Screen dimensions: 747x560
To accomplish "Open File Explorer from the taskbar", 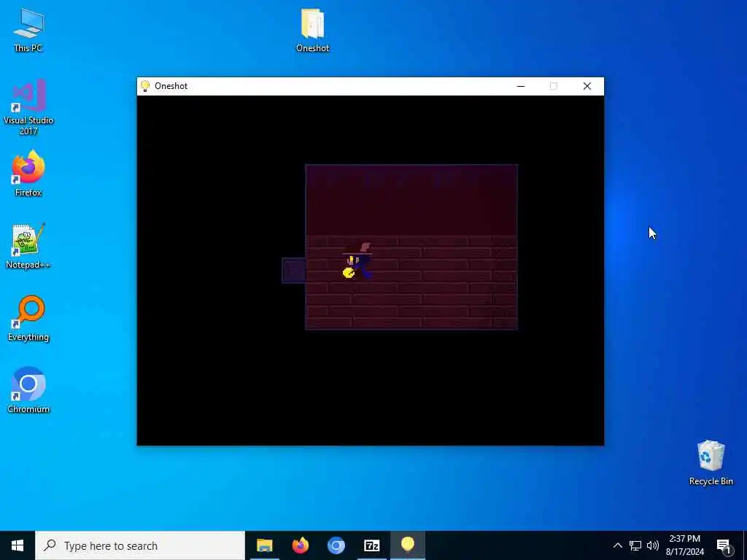I will tap(264, 545).
